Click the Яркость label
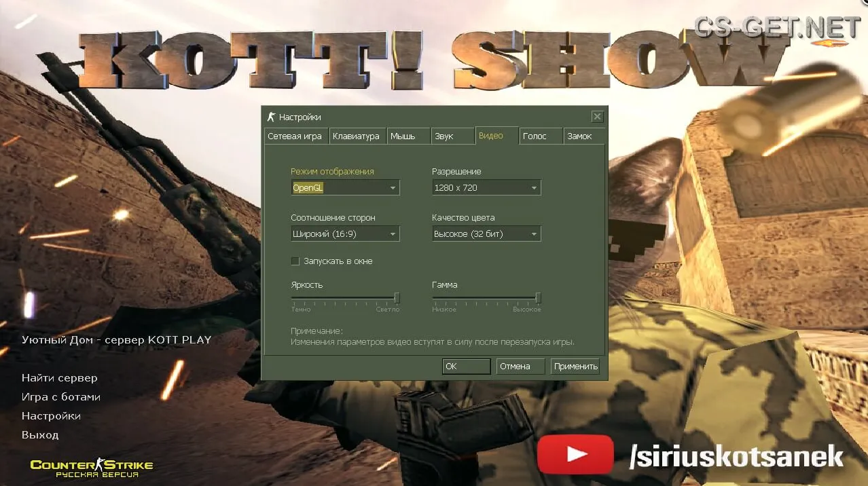 point(306,285)
